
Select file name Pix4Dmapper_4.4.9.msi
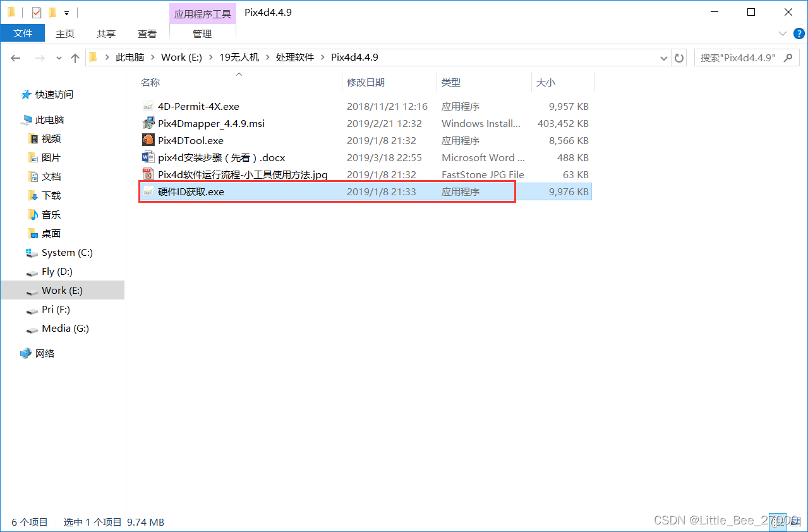[211, 123]
